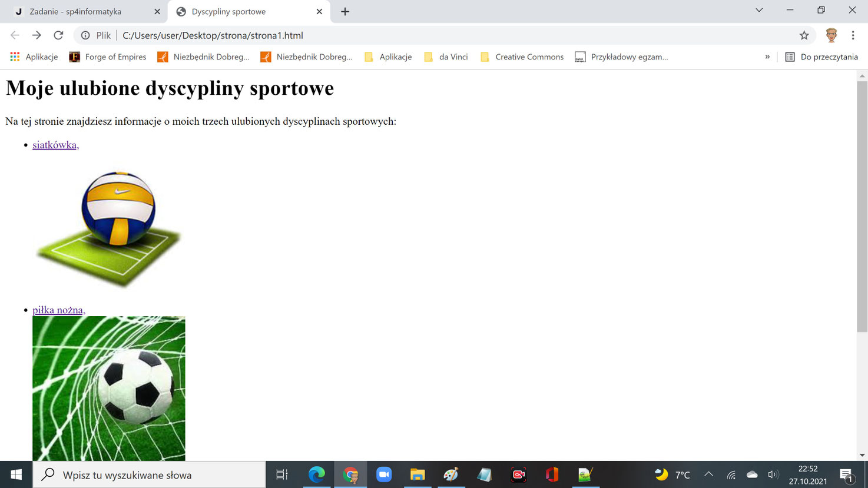
Task: Open the tab search chevron
Action: point(758,10)
